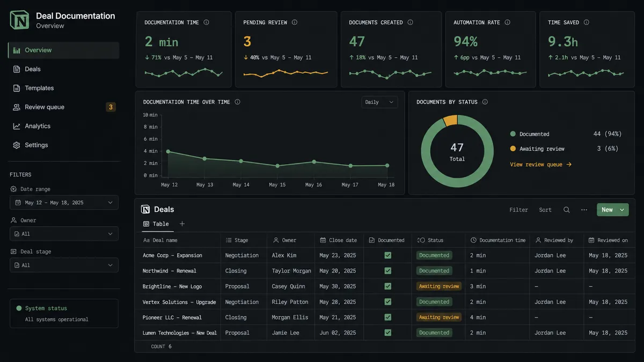This screenshot has width=644, height=362.
Task: Click the Deals document icon in sidebar
Action: (x=17, y=69)
